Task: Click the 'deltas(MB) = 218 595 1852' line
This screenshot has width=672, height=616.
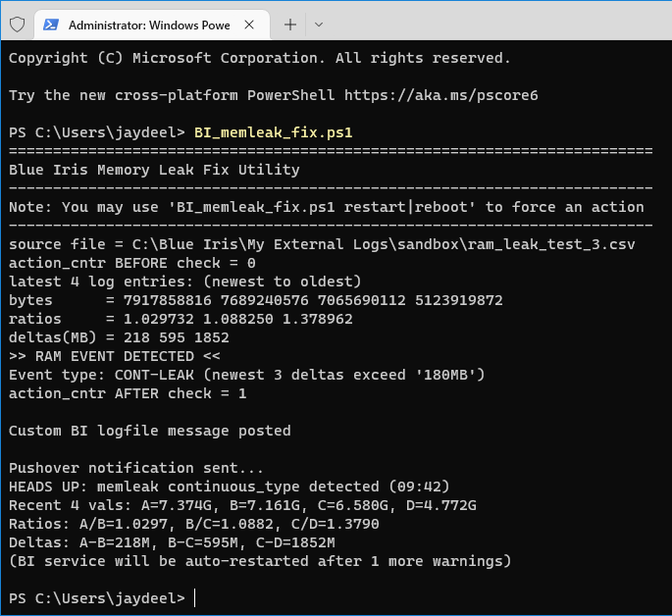Action: (119, 337)
